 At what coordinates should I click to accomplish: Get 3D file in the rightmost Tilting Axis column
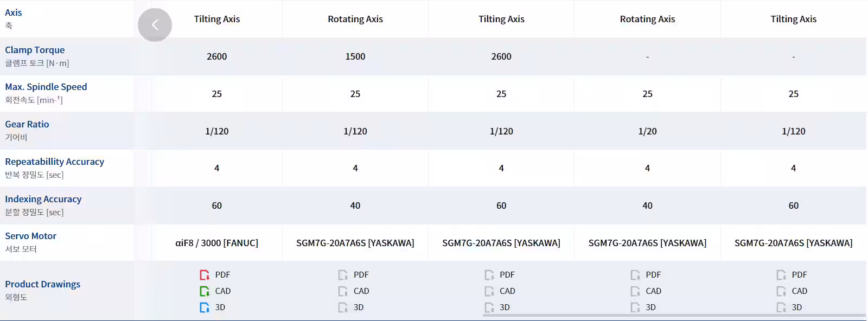point(789,307)
